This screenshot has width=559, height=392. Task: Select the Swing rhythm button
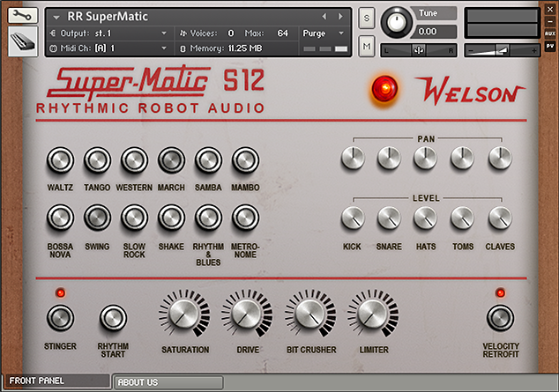point(97,218)
